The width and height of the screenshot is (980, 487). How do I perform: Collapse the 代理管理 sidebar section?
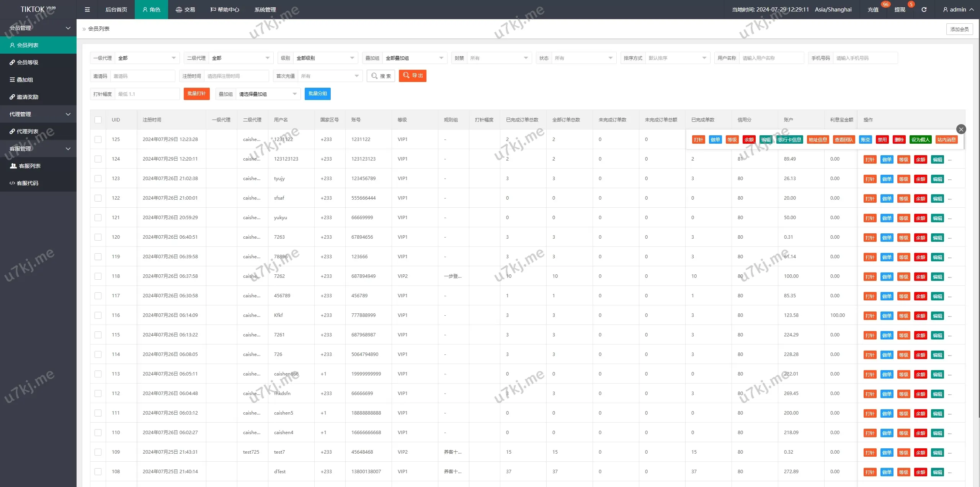[38, 114]
